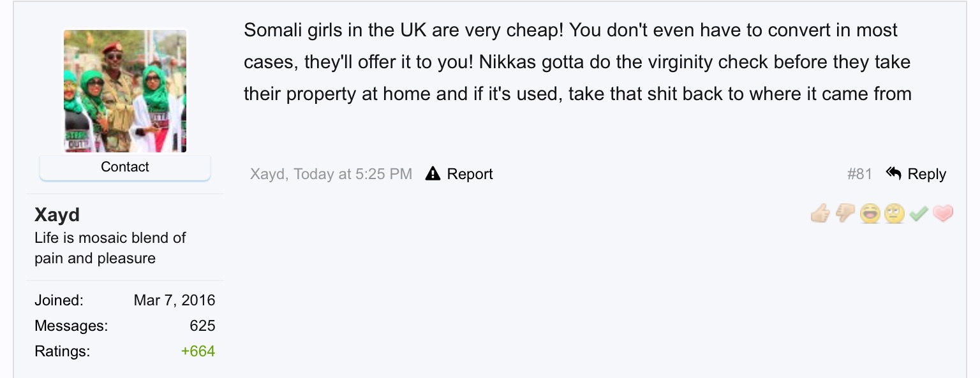The image size is (980, 378).
Task: Open Xayd's avatar picture
Action: pyautogui.click(x=125, y=91)
